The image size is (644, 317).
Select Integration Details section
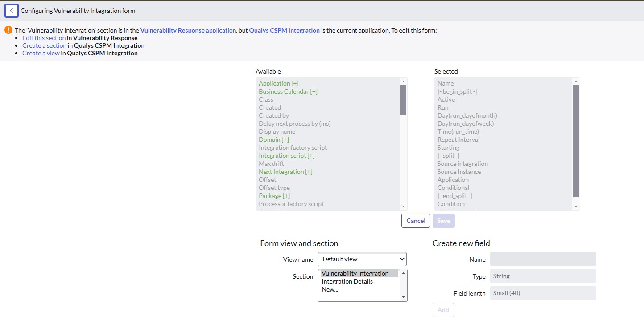point(347,281)
